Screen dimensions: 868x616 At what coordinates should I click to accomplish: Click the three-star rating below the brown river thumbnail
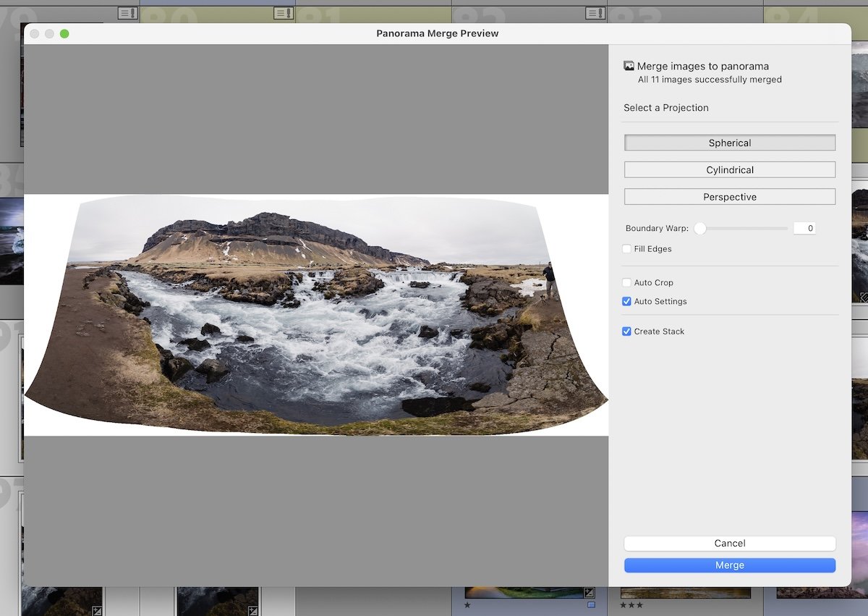(x=631, y=605)
